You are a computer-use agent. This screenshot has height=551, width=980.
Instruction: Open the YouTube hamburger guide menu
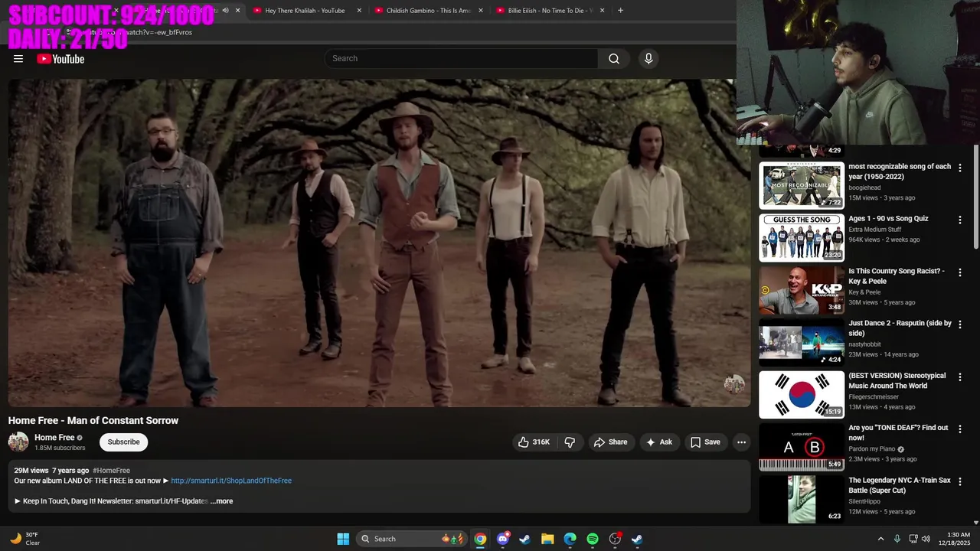18,59
